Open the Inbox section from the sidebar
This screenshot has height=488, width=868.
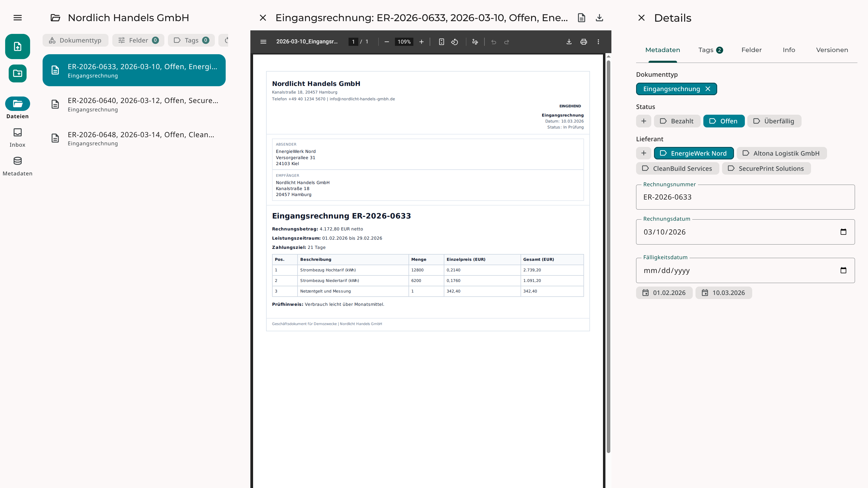(x=17, y=136)
